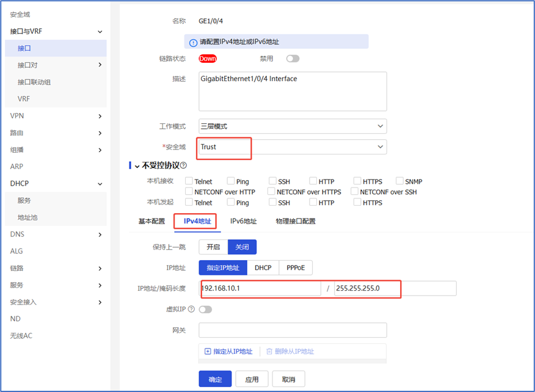This screenshot has height=392, width=535.
Task: Click the 网关 input field
Action: pos(293,330)
